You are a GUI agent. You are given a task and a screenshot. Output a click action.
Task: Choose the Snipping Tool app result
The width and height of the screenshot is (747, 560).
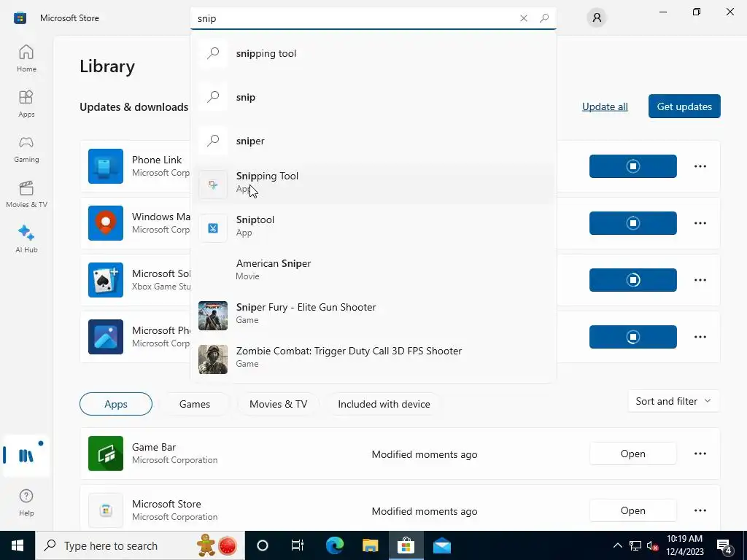[373, 184]
